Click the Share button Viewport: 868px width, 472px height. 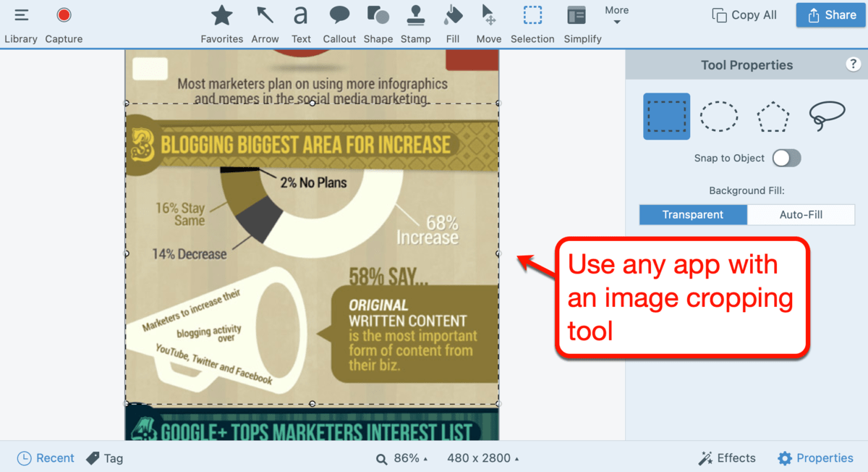(x=830, y=14)
